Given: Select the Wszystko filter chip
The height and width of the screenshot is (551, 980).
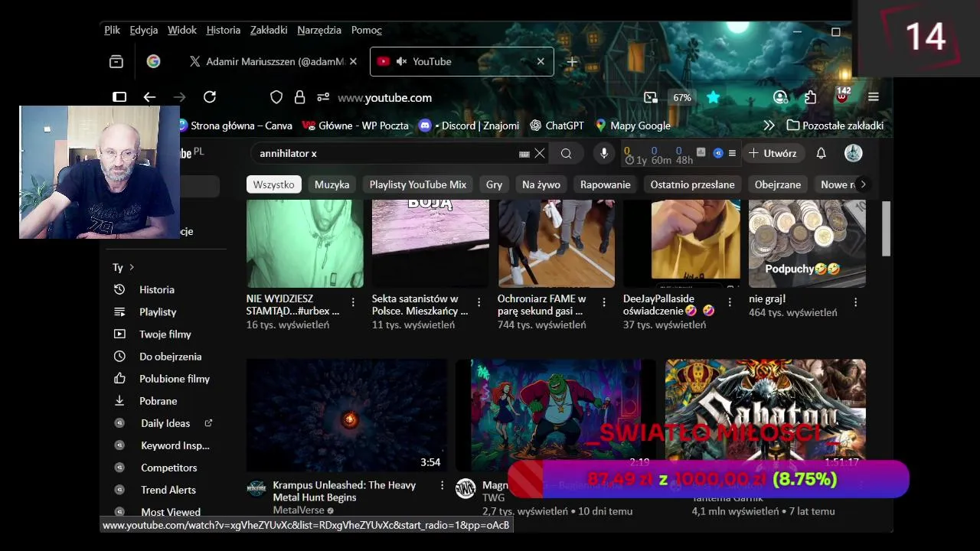Looking at the screenshot, I should [x=273, y=184].
